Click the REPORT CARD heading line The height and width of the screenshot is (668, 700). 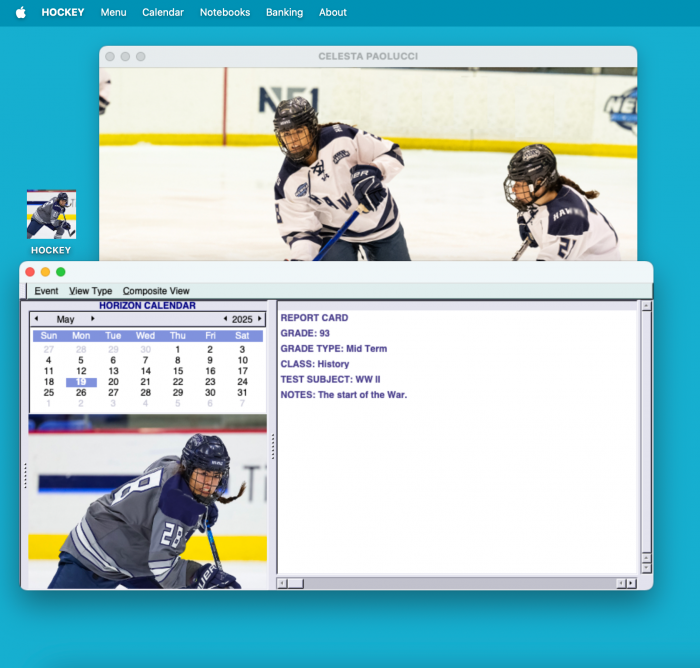point(314,318)
